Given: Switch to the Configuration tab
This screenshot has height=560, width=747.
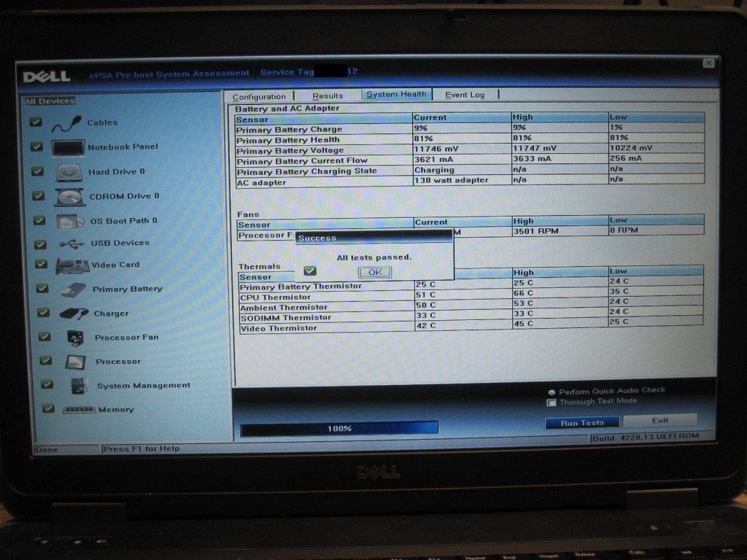Looking at the screenshot, I should (259, 97).
